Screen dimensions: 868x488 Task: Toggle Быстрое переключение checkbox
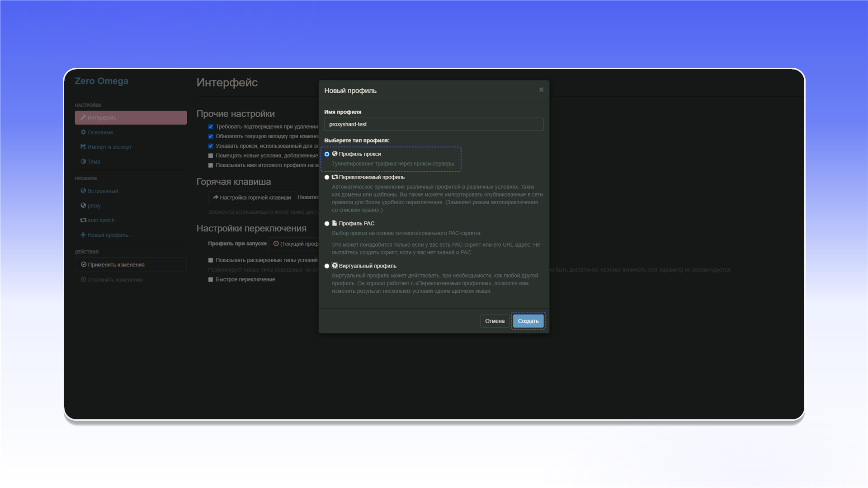[211, 280]
